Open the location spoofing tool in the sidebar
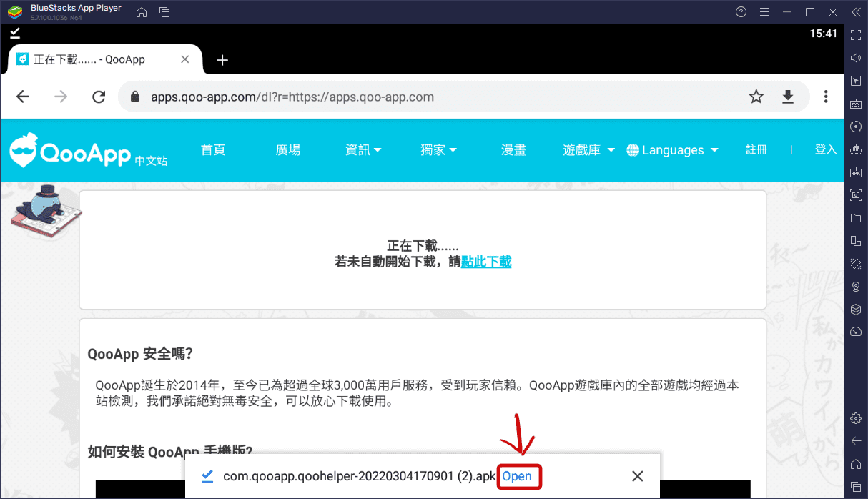 pyautogui.click(x=855, y=286)
